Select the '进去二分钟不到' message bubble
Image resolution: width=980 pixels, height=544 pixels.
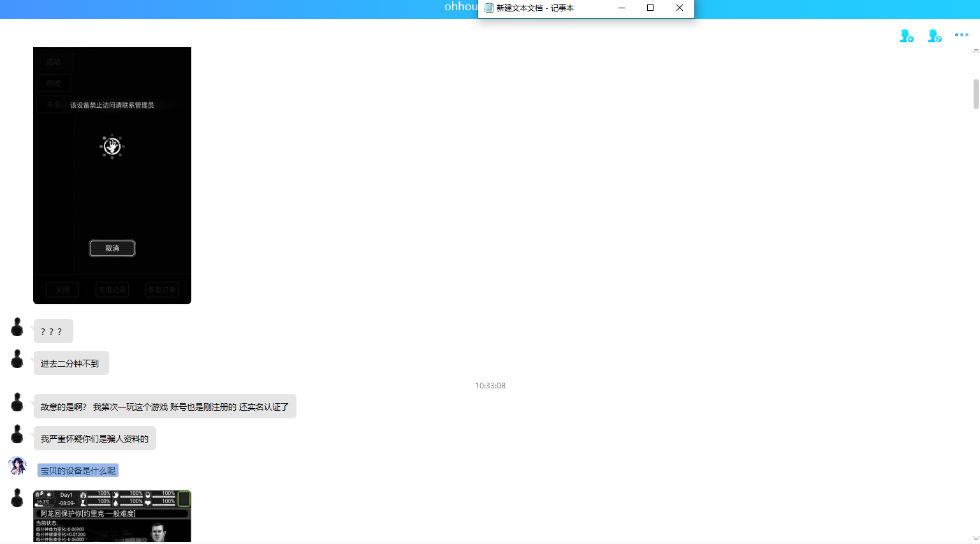pyautogui.click(x=71, y=363)
